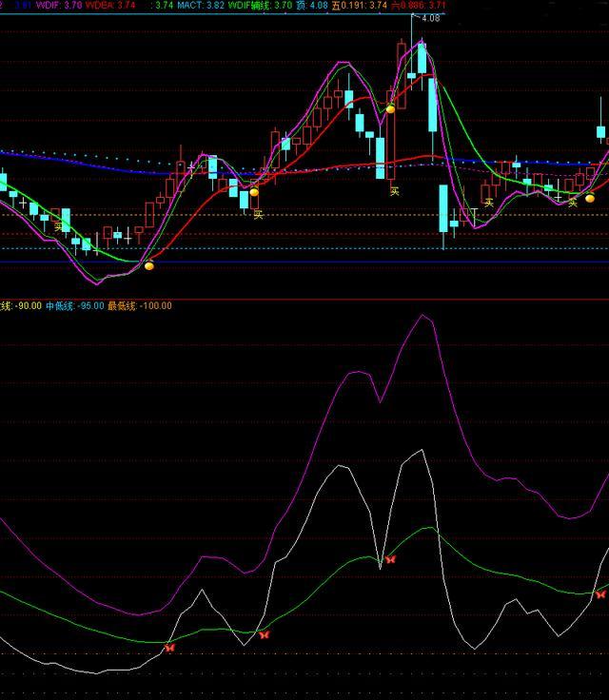Image resolution: width=609 pixels, height=700 pixels.
Task: Click the first red butterfly marker at the leftmost green-white crossover
Action: point(169,648)
